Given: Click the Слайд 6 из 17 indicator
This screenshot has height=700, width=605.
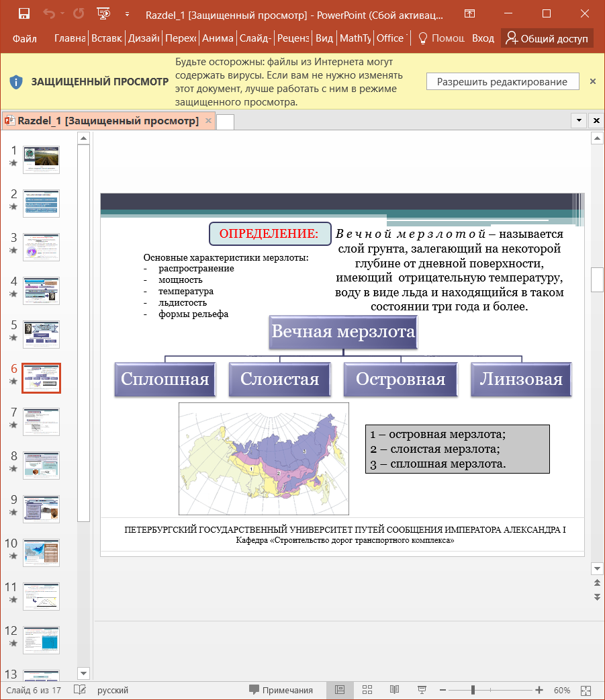Looking at the screenshot, I should click(34, 690).
